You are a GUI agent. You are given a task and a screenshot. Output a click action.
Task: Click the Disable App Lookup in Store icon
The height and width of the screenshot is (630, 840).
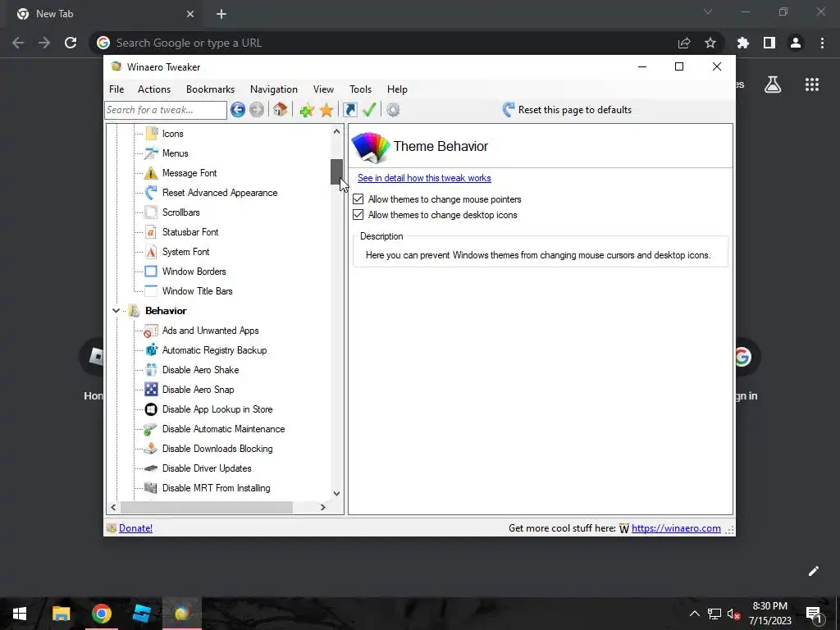click(152, 409)
